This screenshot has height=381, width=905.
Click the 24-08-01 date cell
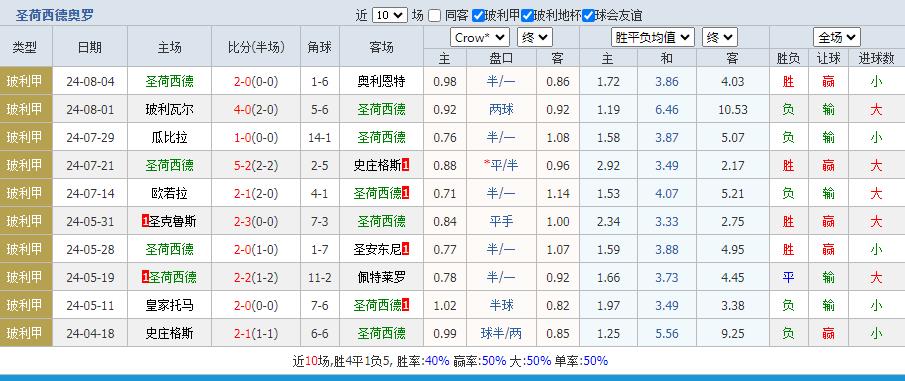point(90,110)
